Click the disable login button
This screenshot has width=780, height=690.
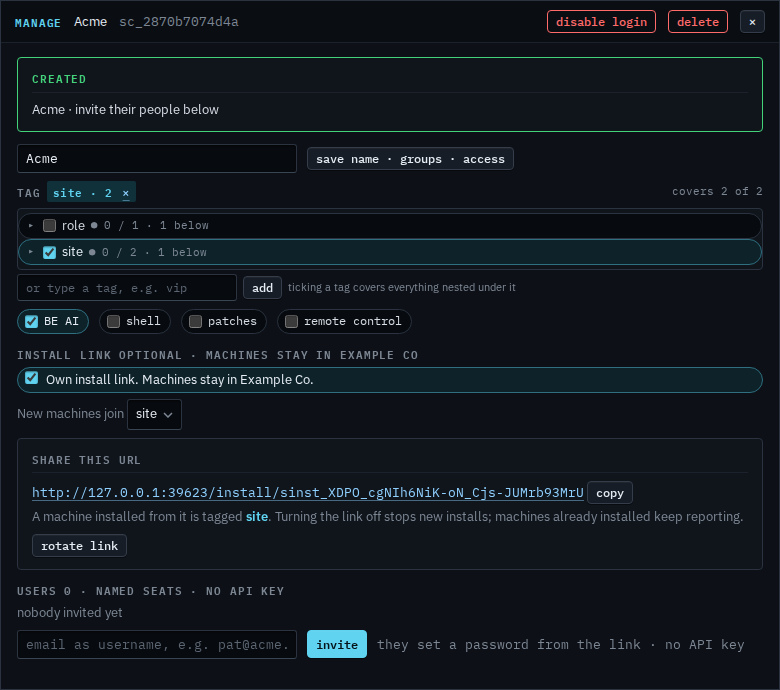(x=601, y=22)
